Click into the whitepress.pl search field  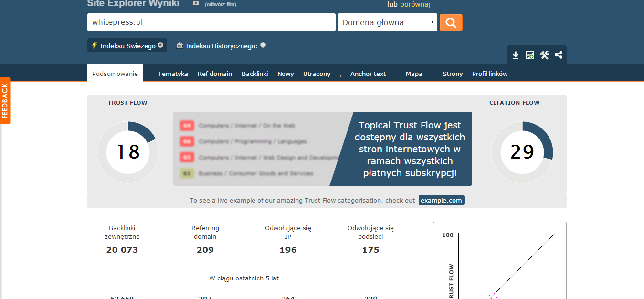(211, 22)
